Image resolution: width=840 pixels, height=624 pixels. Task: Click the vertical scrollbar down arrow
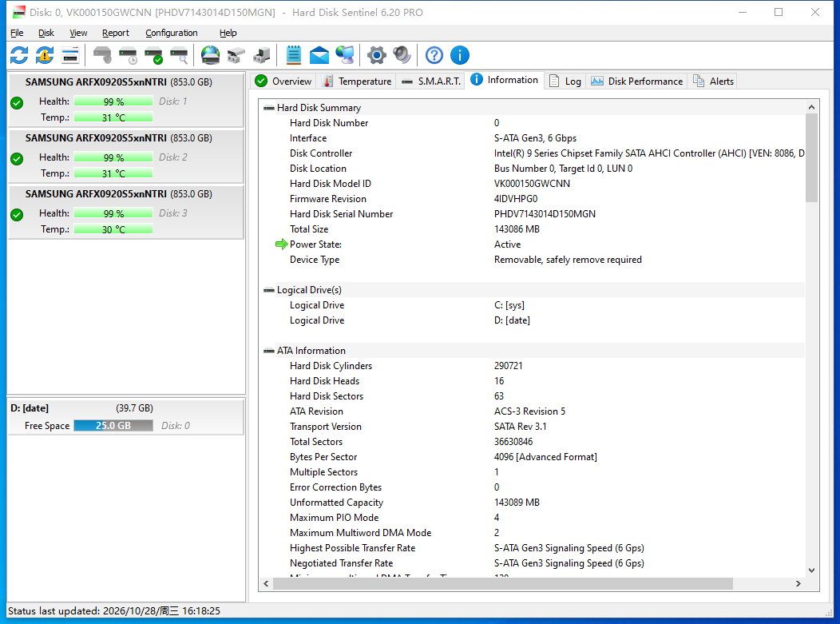[811, 570]
